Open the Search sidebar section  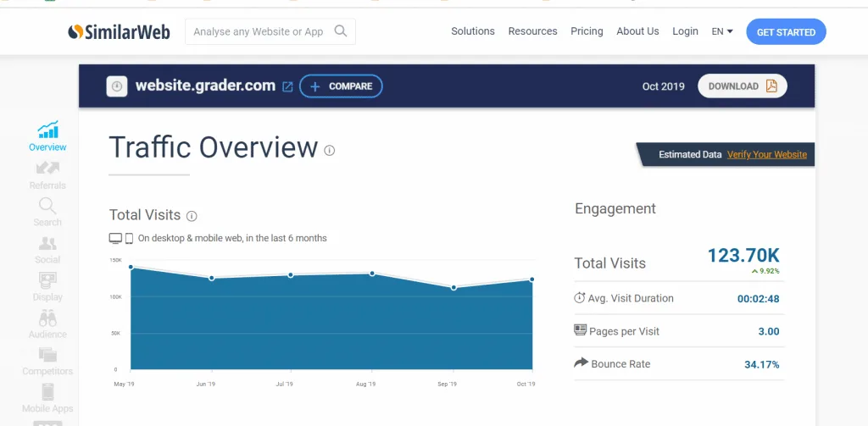tap(47, 213)
